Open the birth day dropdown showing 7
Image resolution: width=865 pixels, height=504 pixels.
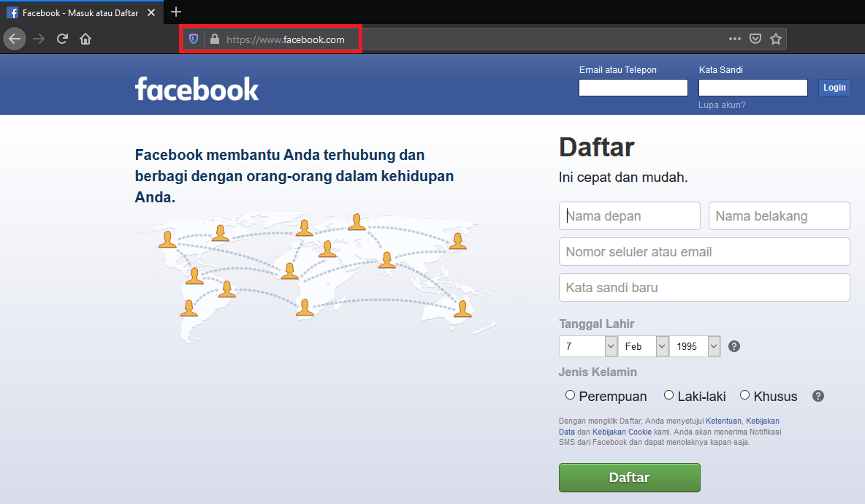[x=587, y=346]
